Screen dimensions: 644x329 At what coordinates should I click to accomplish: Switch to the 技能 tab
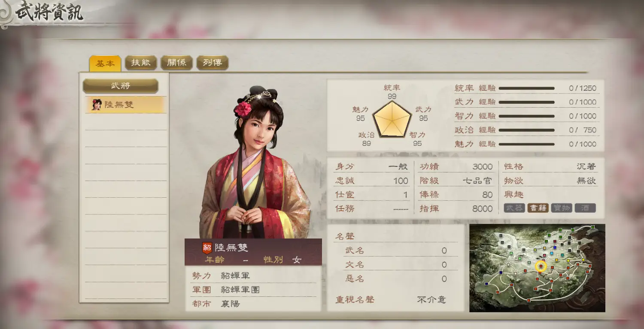(x=141, y=63)
